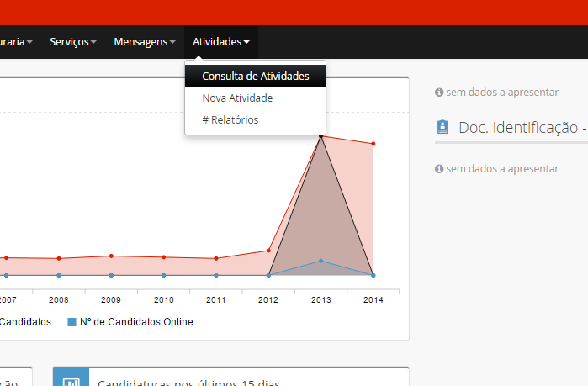
Task: Open the # Relatórios menu entry
Action: click(230, 120)
